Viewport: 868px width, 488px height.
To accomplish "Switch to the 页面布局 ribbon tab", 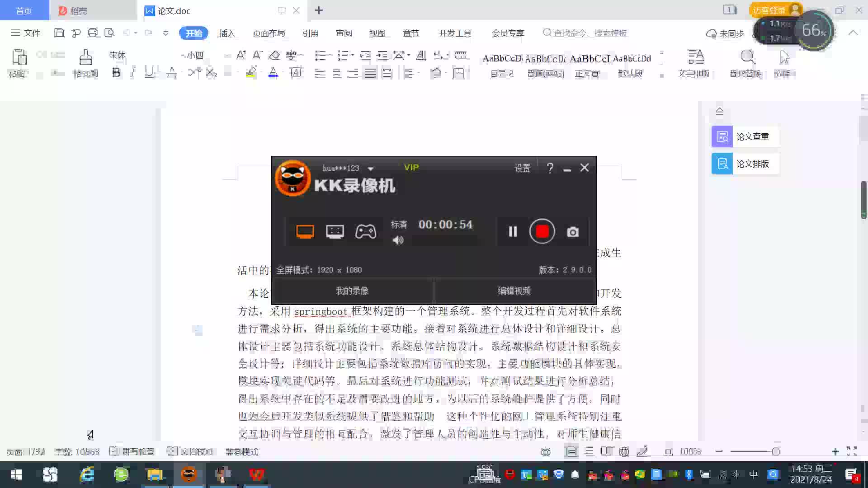I will tap(269, 33).
